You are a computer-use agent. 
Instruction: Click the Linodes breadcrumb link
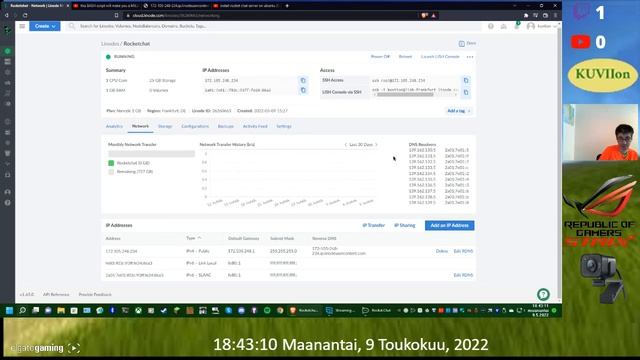[x=110, y=44]
